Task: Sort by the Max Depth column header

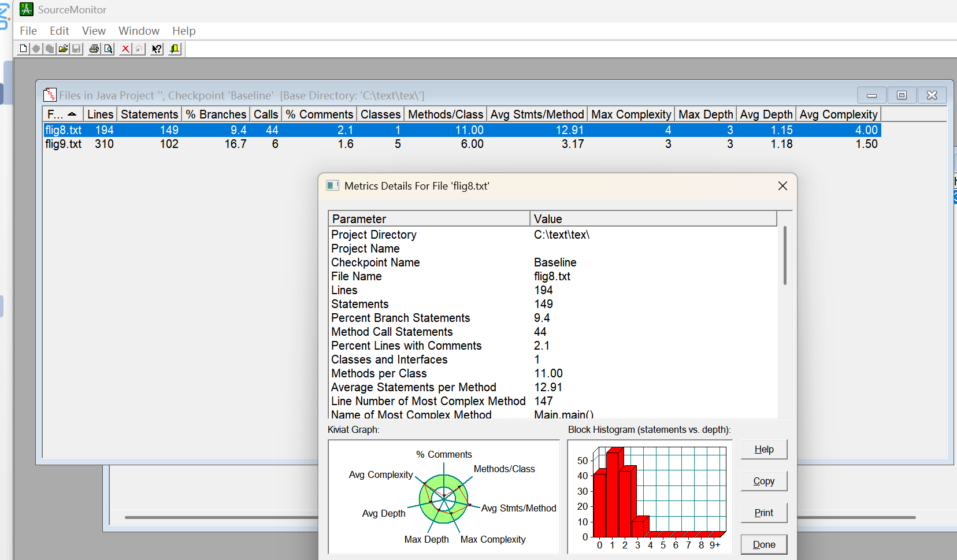Action: click(706, 114)
